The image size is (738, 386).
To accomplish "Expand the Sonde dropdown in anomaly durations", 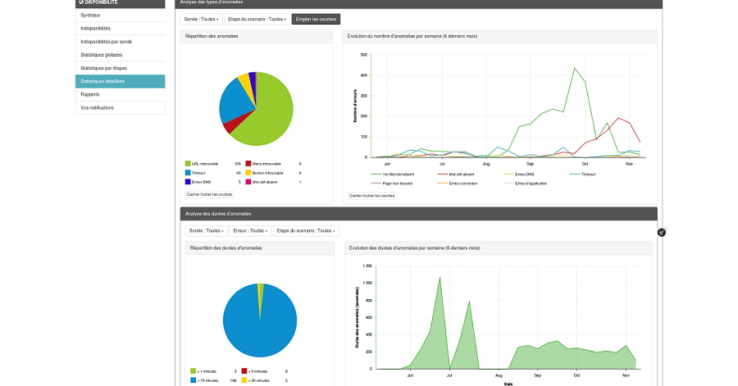I will (207, 231).
